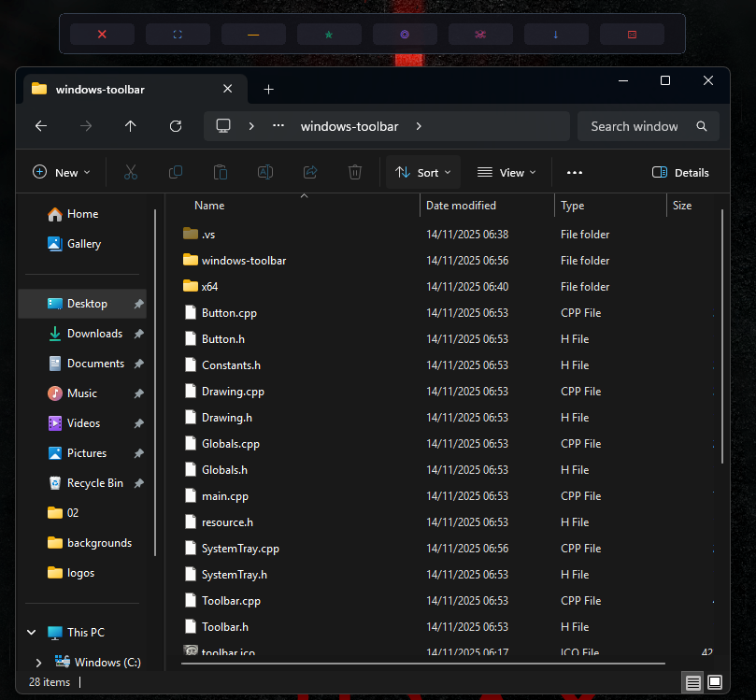This screenshot has width=756, height=700.
Task: Click the orange dash icon on floating toolbar
Action: point(253,34)
